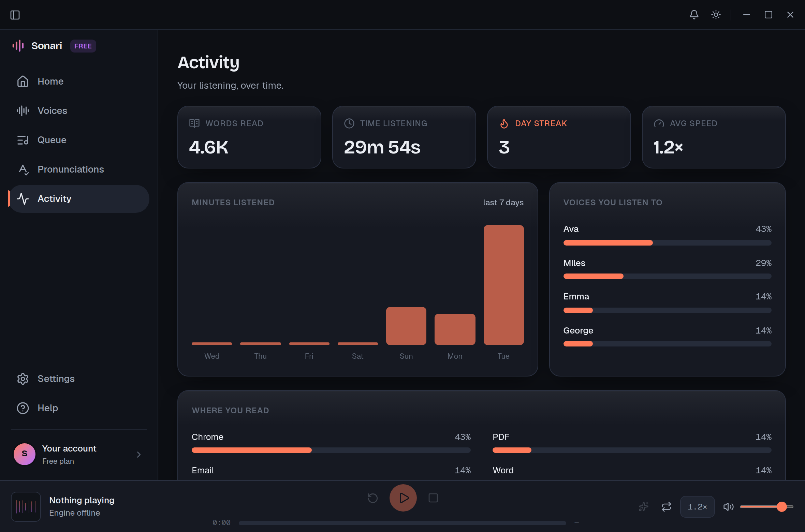The image size is (805, 532).
Task: Click the Time Listening clock icon
Action: pyautogui.click(x=349, y=123)
